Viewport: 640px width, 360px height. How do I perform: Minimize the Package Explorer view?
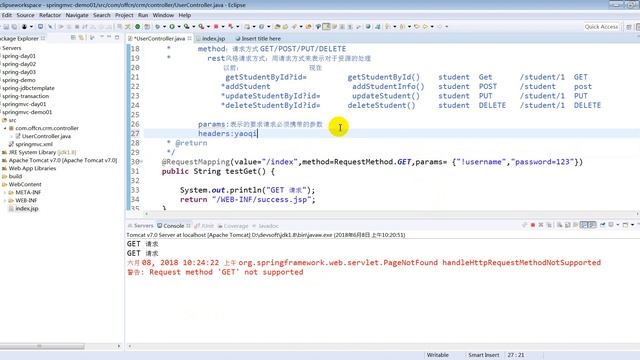pos(109,37)
